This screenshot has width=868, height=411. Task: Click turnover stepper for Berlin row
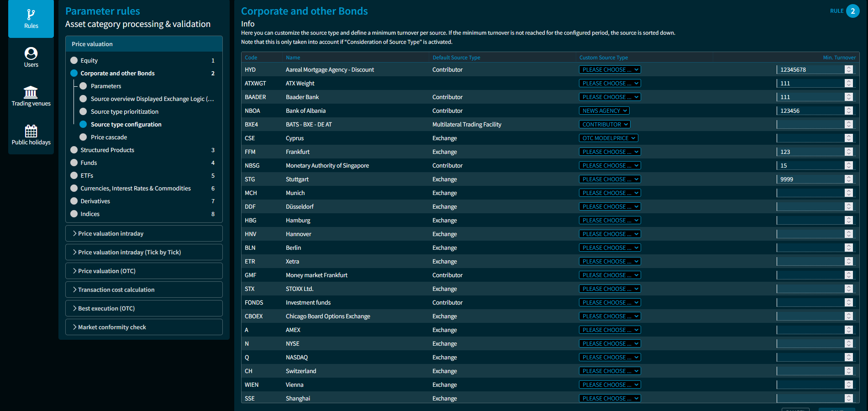tap(849, 248)
